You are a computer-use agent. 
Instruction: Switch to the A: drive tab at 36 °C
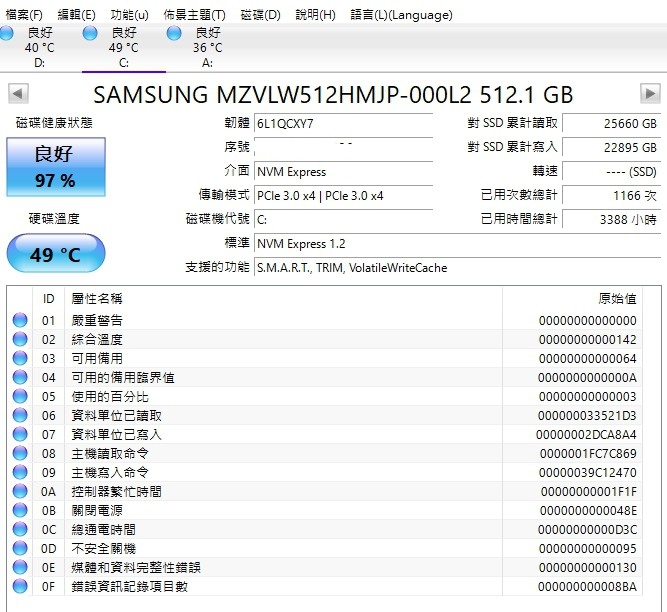(207, 47)
